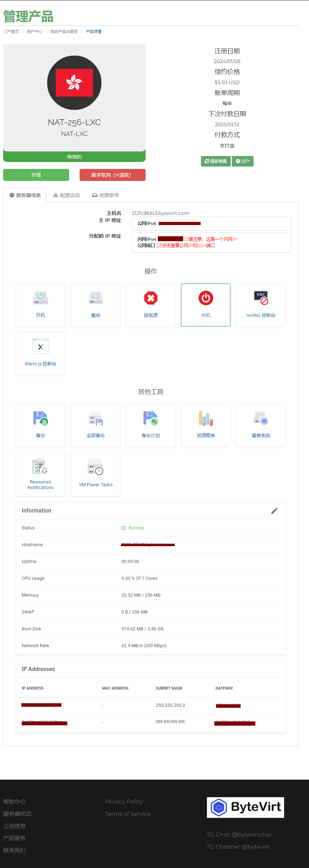This screenshot has width=309, height=868.
Task: Click the 关机 shutdown icon
Action: point(206,298)
